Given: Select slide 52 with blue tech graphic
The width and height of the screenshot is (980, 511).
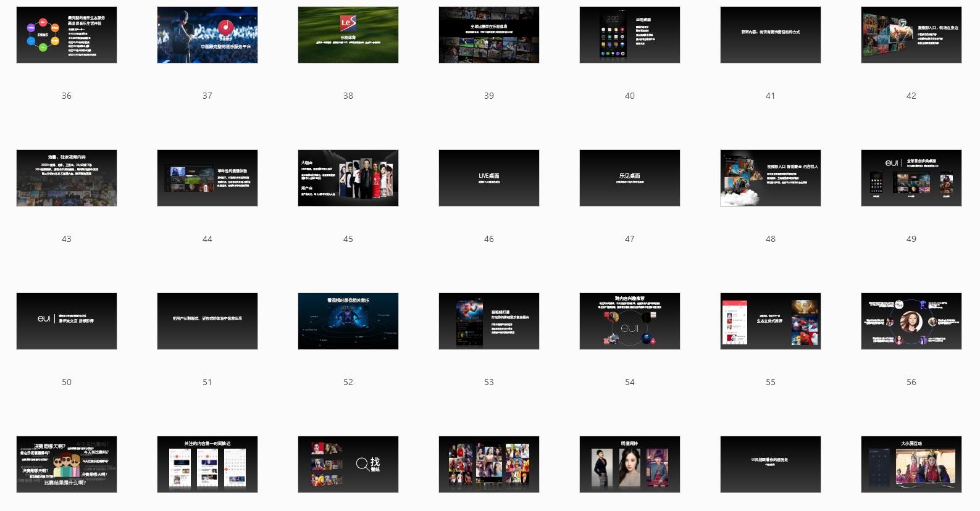Looking at the screenshot, I should (348, 322).
